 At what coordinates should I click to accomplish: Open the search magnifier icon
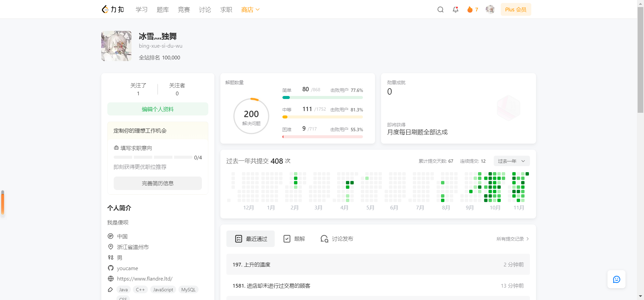(440, 10)
